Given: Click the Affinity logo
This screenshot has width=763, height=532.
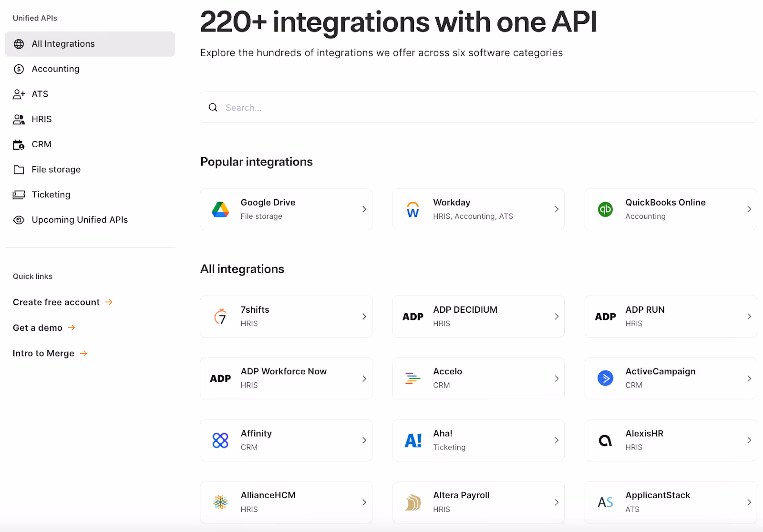Looking at the screenshot, I should [x=220, y=440].
